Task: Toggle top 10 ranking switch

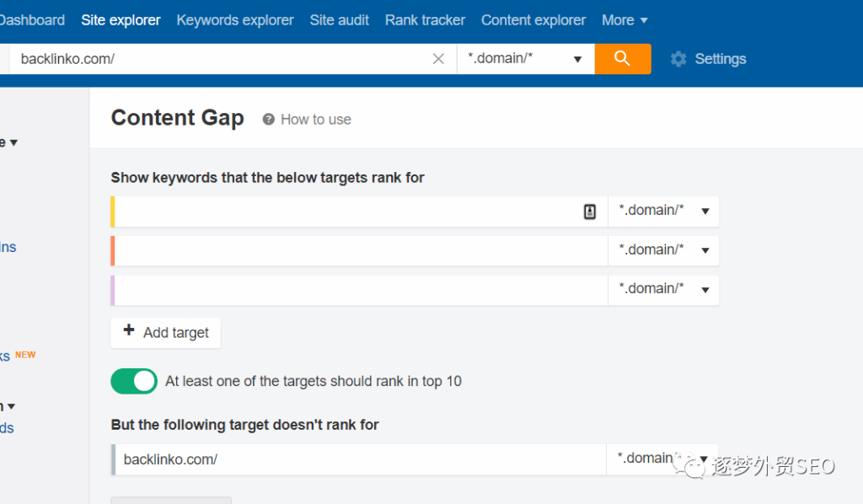Action: tap(134, 381)
